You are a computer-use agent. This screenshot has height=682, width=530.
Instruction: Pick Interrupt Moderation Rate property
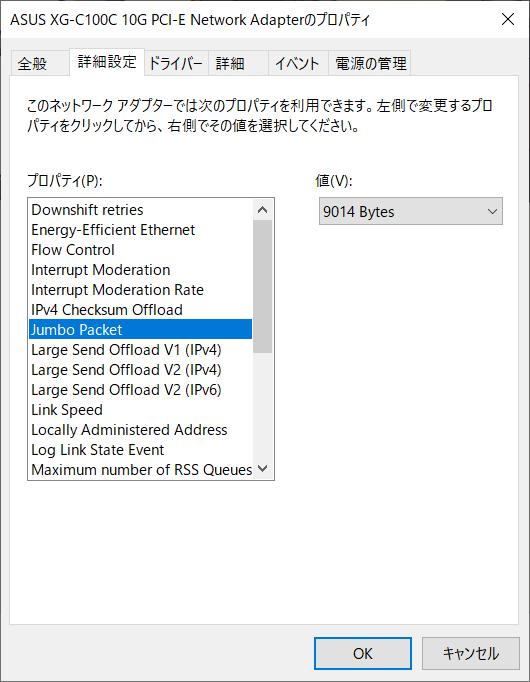140,290
